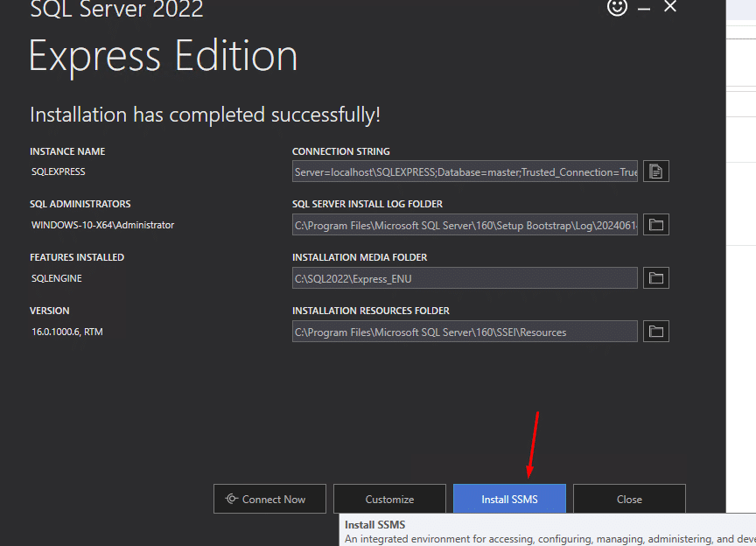Click the smiley face feedback icon

(x=617, y=7)
